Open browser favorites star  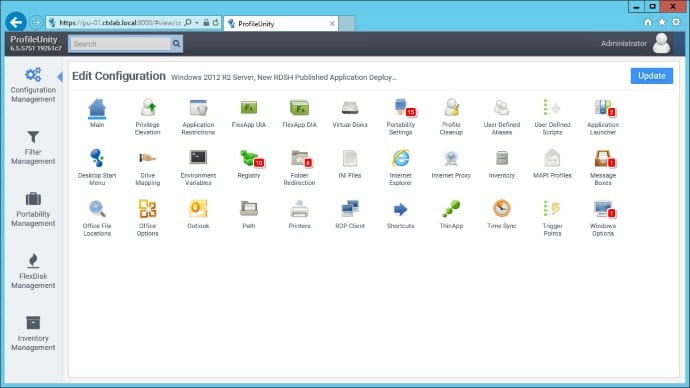662,22
